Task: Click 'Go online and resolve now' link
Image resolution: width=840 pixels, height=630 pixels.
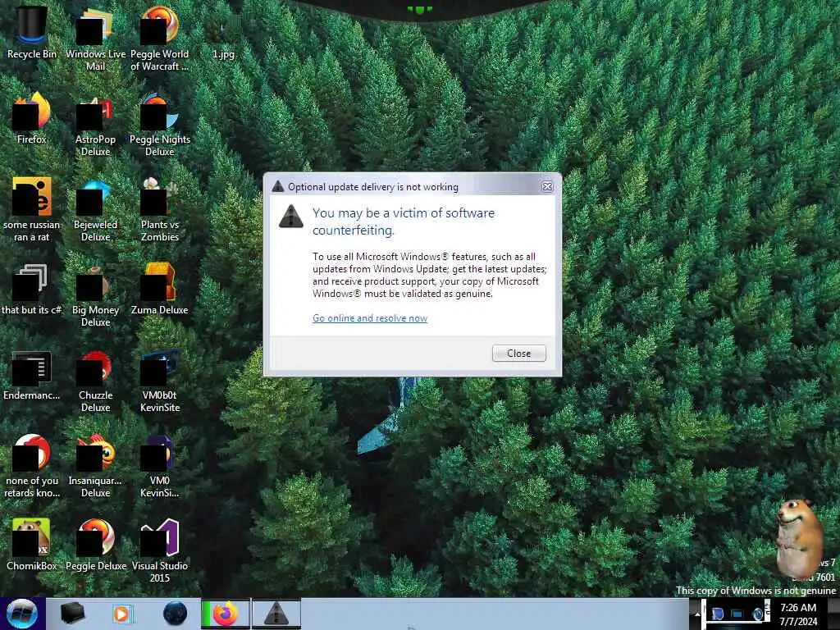Action: click(370, 318)
